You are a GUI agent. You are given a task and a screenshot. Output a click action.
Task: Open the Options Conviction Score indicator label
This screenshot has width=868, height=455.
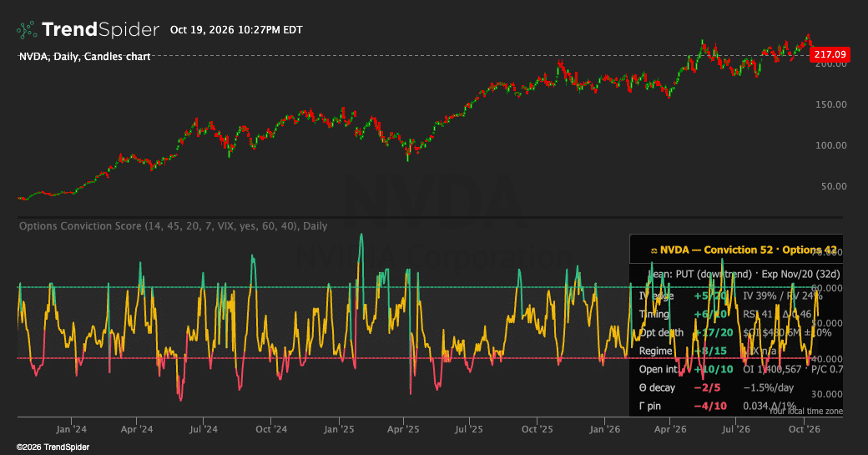click(174, 226)
